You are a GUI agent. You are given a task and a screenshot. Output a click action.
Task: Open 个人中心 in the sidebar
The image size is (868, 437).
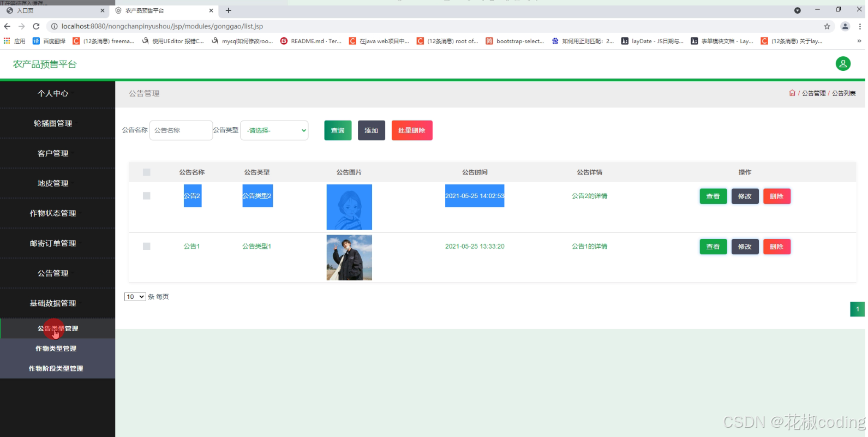[x=53, y=93]
